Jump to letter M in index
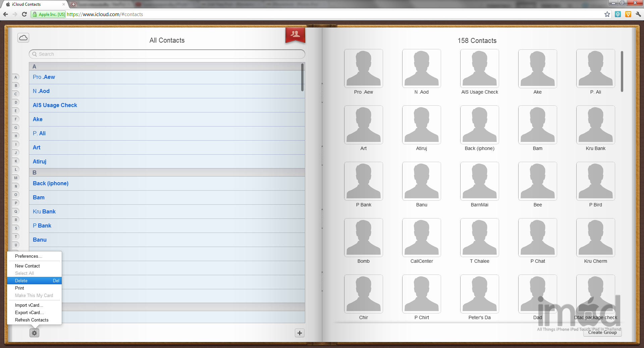The width and height of the screenshot is (644, 348). [16, 178]
